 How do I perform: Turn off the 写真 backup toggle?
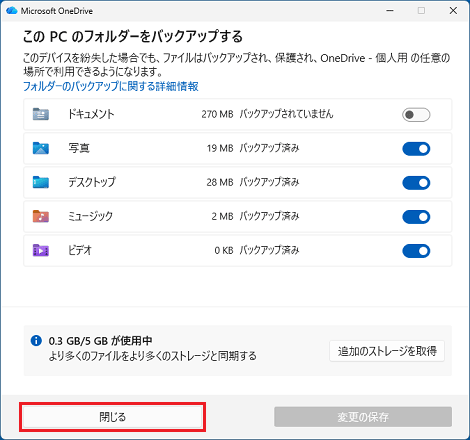(416, 149)
